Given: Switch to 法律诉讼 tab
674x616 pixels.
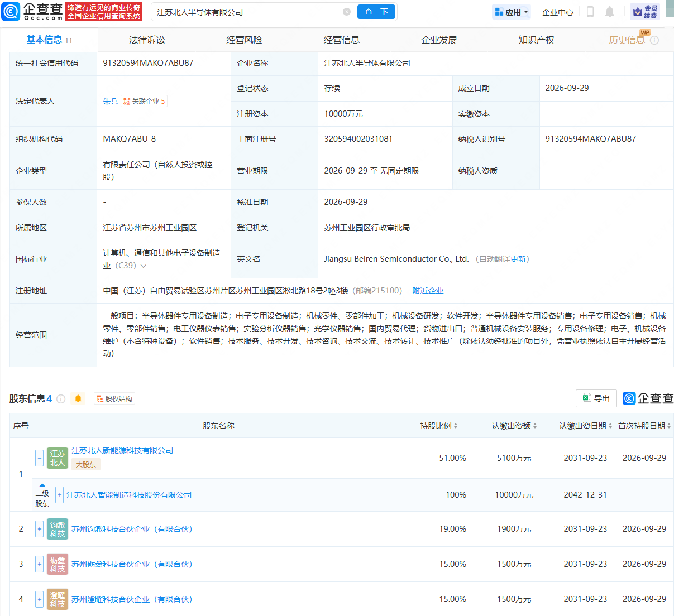Looking at the screenshot, I should point(147,40).
